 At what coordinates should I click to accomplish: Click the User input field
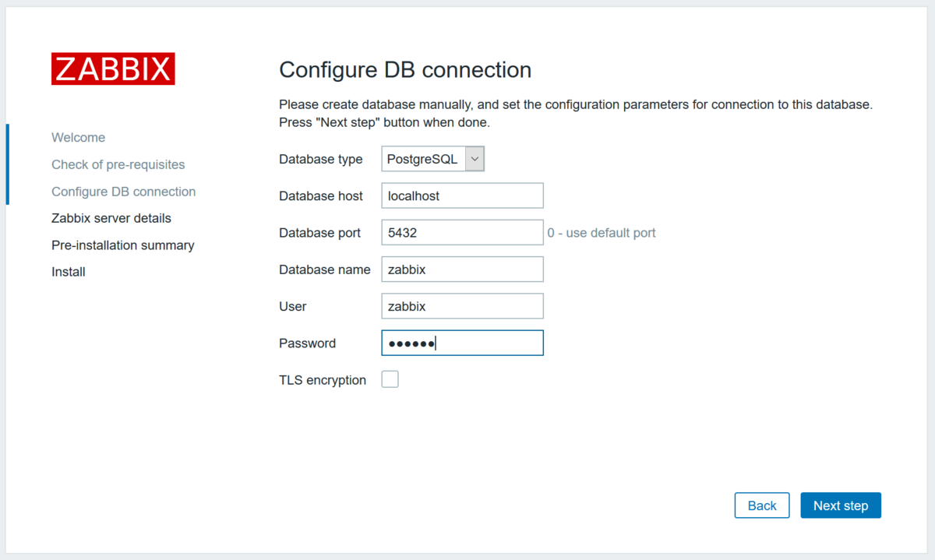coord(461,305)
